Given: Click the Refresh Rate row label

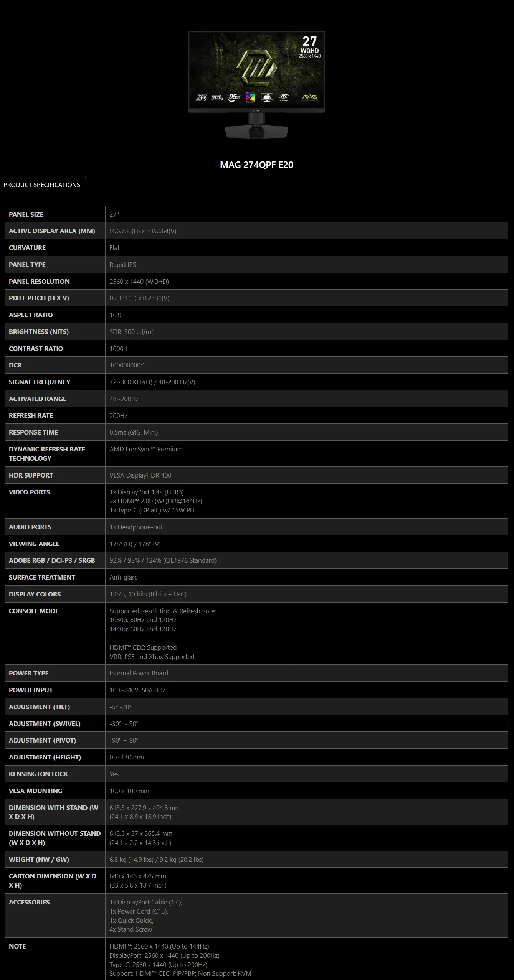Looking at the screenshot, I should (x=31, y=416).
